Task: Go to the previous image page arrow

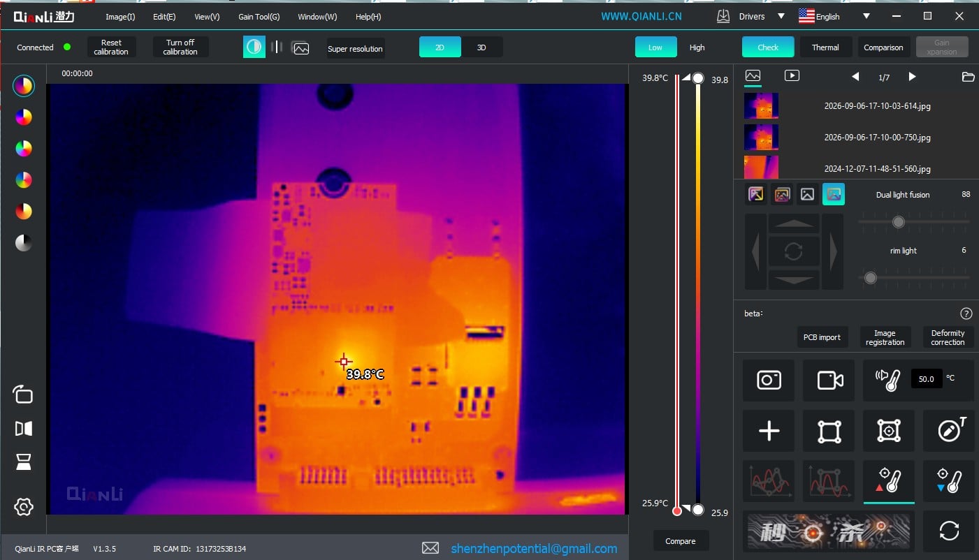Action: pyautogui.click(x=855, y=77)
